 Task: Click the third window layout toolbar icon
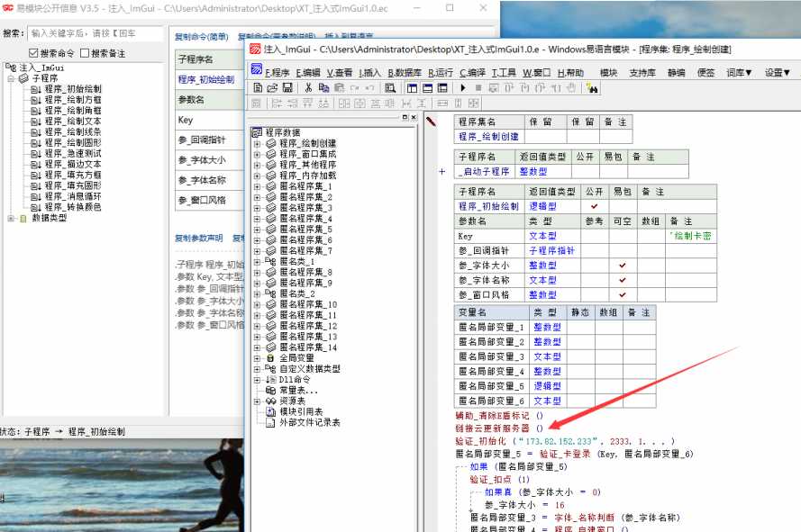(x=442, y=88)
